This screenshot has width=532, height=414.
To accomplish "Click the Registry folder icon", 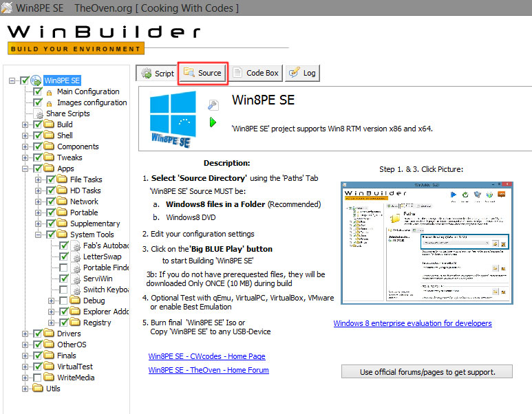I will (x=75, y=322).
